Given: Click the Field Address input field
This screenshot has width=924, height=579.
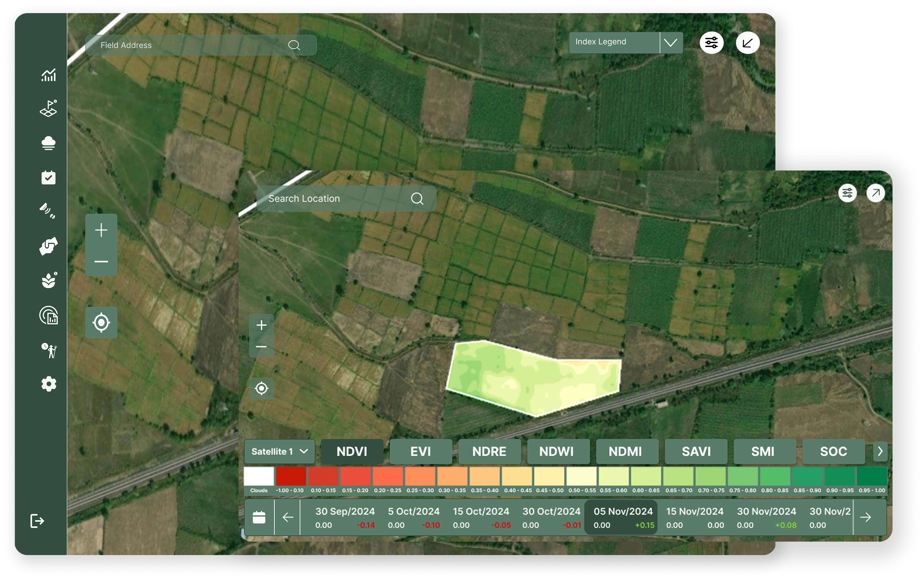Looking at the screenshot, I should click(201, 45).
